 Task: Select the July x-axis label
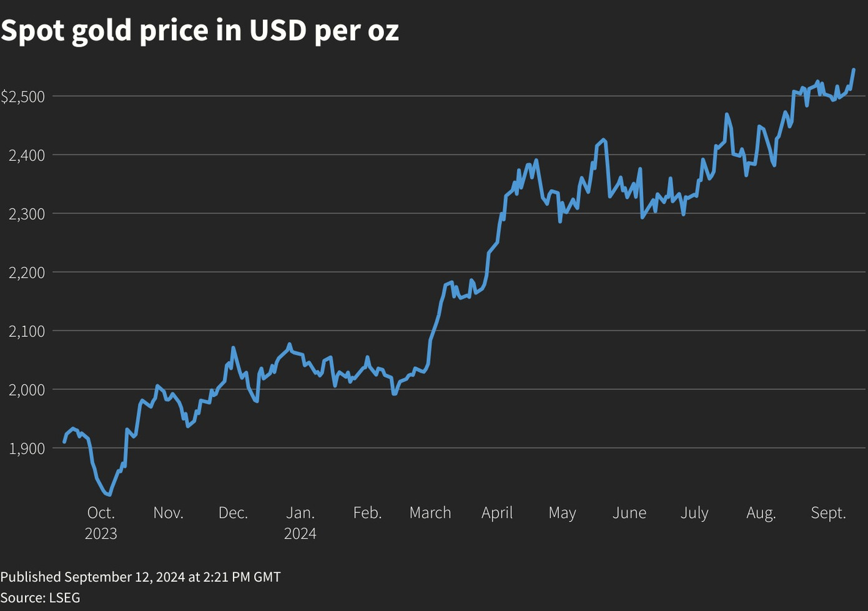point(694,513)
